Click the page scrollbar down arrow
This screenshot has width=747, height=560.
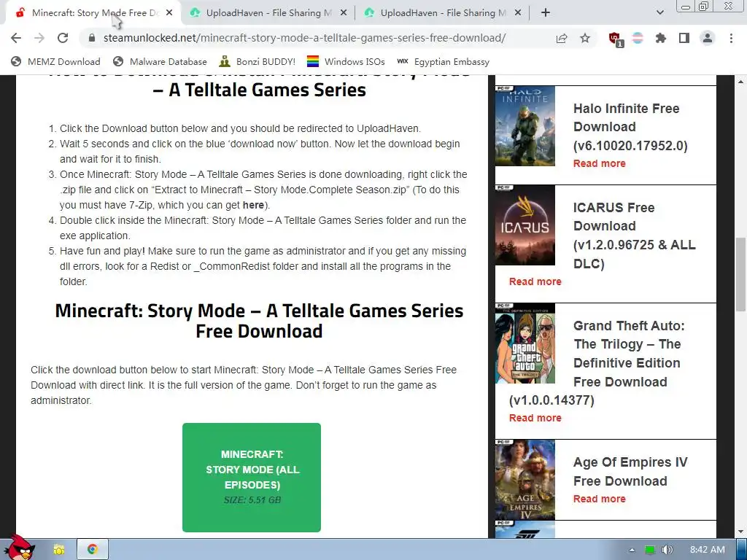click(741, 532)
